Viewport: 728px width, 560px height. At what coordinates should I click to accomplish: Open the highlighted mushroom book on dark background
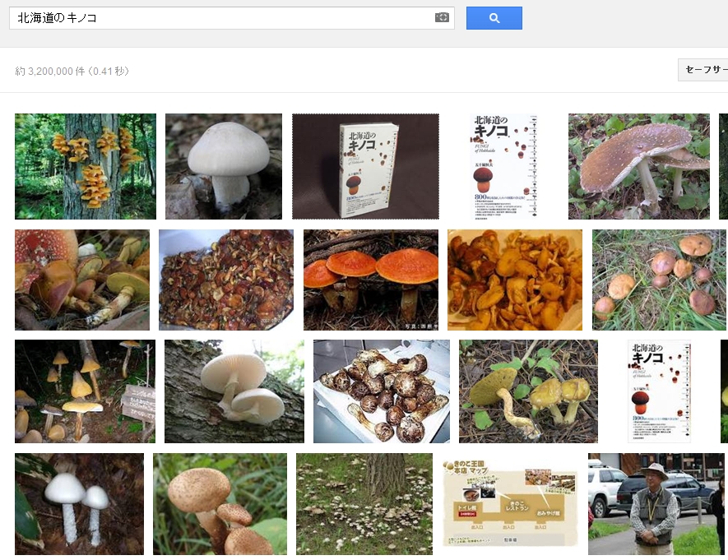click(365, 166)
